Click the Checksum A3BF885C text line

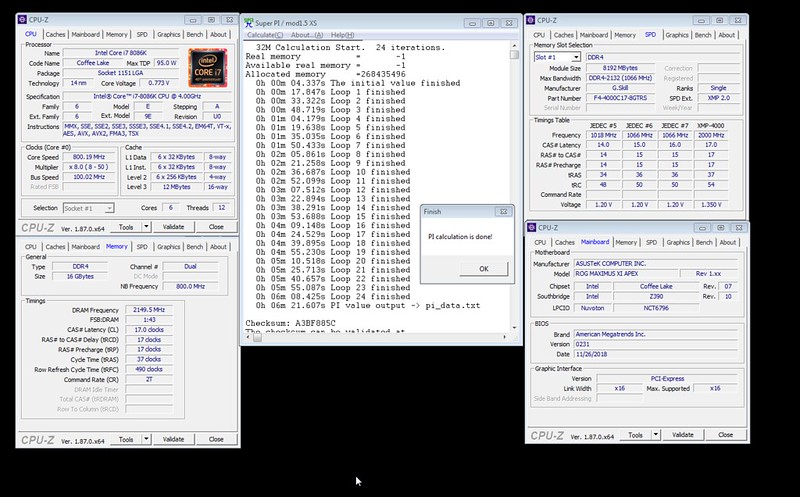click(x=290, y=323)
